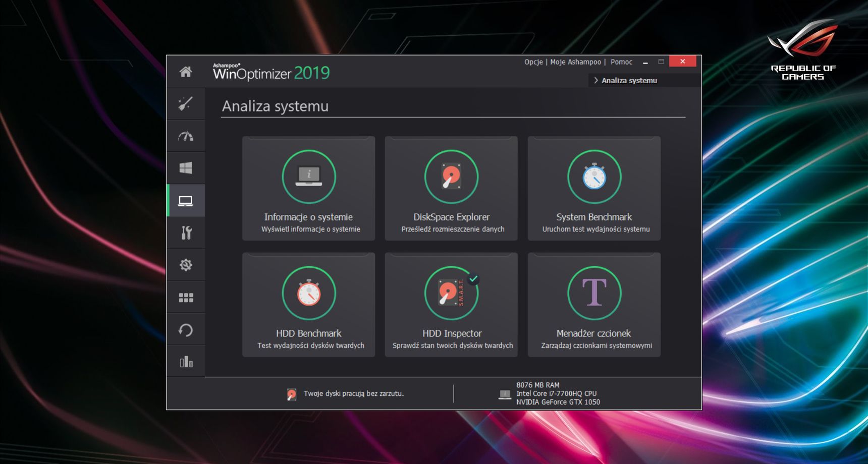
Task: Click 'NVIDIA GeForce GTX 1050' status text
Action: click(x=558, y=402)
